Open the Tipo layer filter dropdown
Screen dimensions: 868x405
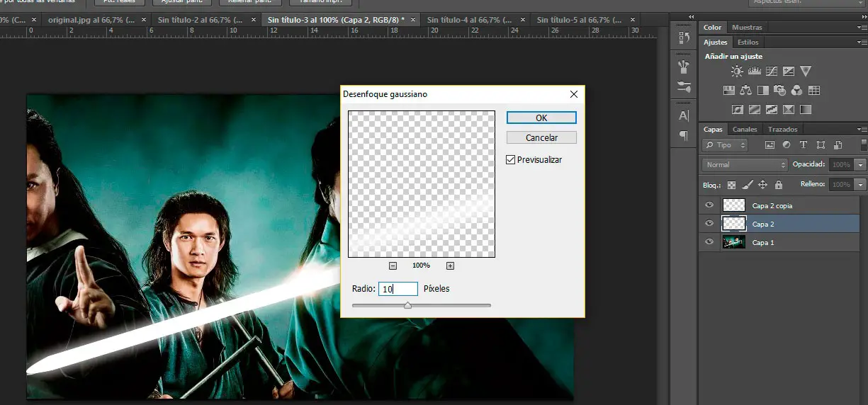pos(725,145)
